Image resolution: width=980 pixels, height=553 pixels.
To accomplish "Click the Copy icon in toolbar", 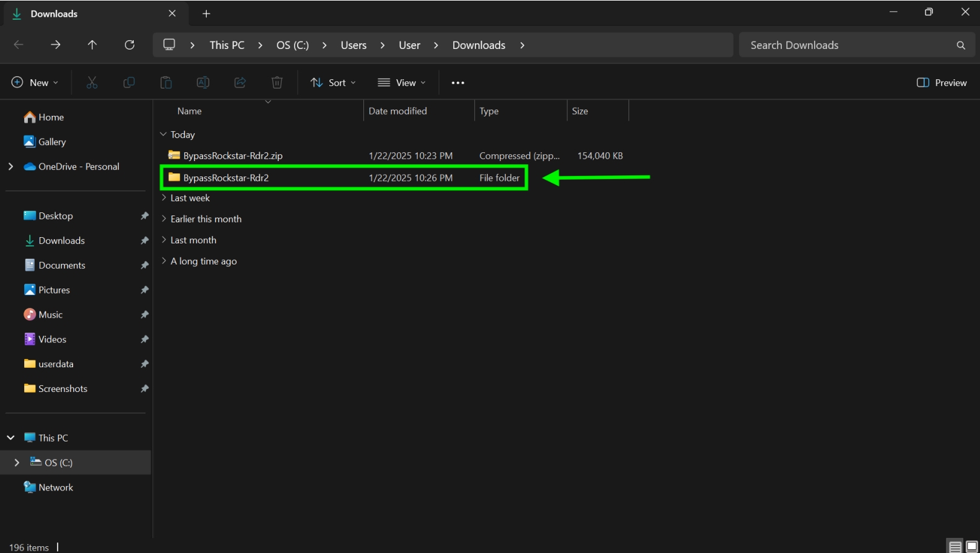I will [x=129, y=82].
